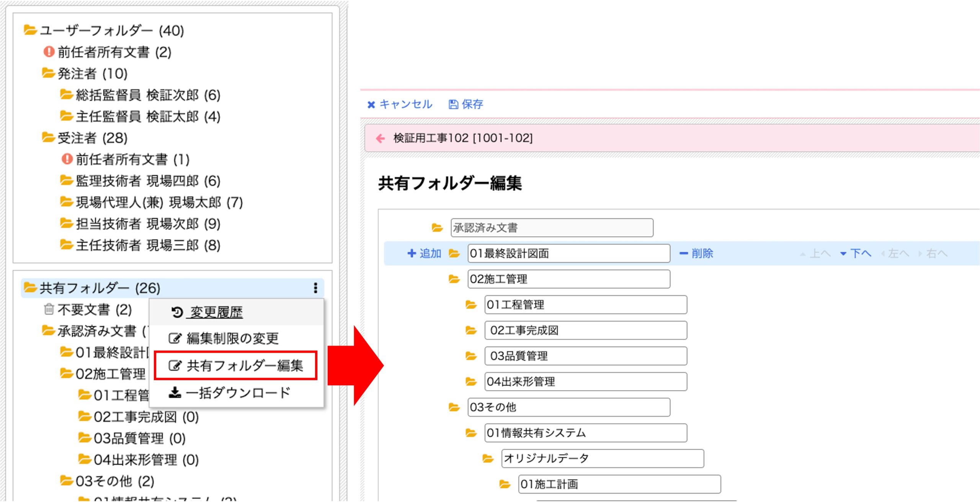Click the folder icon beside 総括監督員 検証次郎
This screenshot has height=502, width=980.
pyautogui.click(x=67, y=94)
